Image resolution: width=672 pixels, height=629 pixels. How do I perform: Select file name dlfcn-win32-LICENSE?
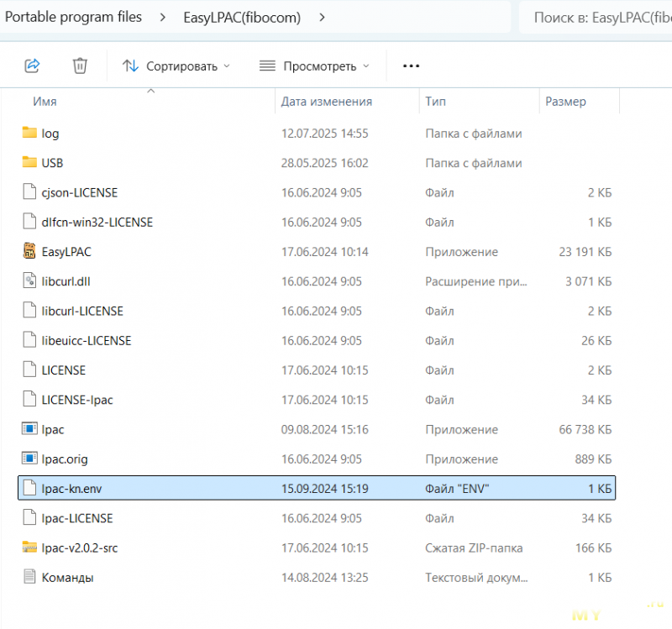tap(97, 222)
